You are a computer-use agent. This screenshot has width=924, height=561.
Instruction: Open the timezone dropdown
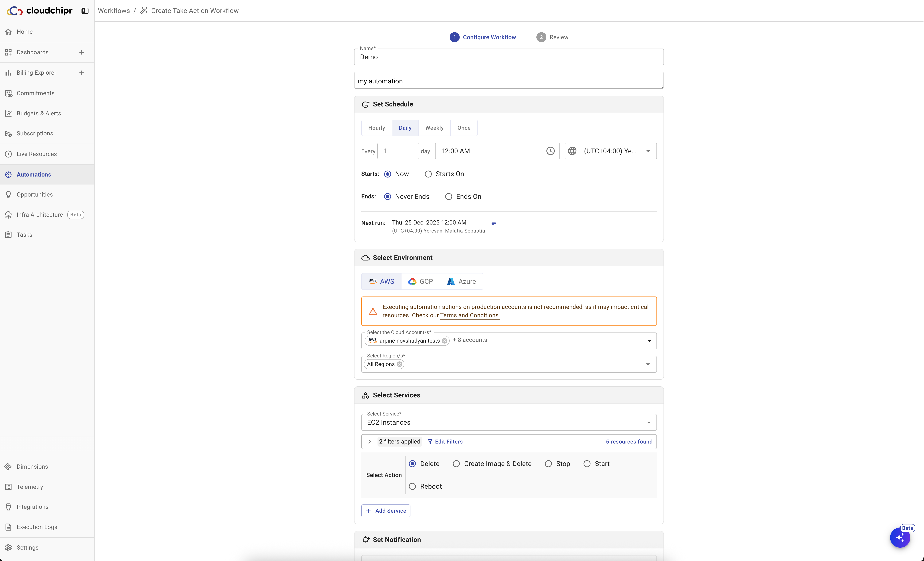point(610,151)
